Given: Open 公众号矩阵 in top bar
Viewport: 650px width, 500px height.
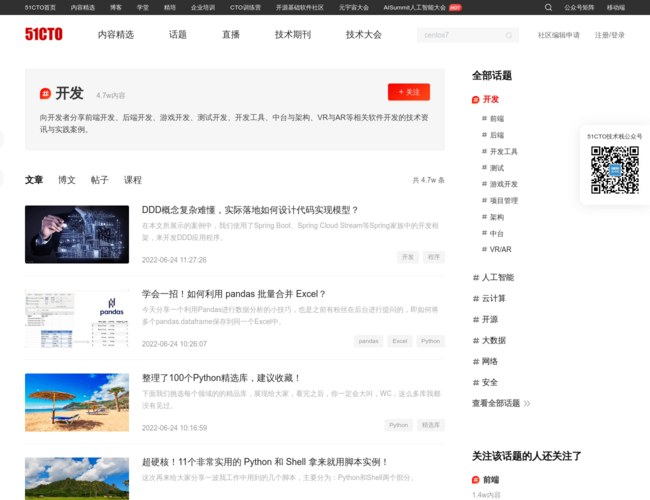Looking at the screenshot, I should tap(579, 7).
